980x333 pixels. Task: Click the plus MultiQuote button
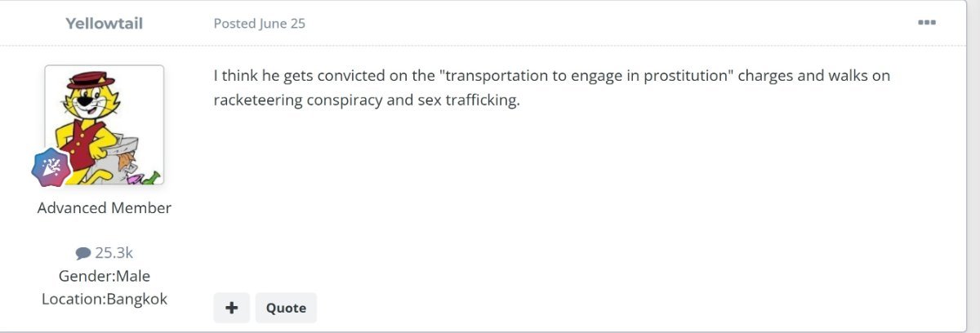(x=232, y=308)
